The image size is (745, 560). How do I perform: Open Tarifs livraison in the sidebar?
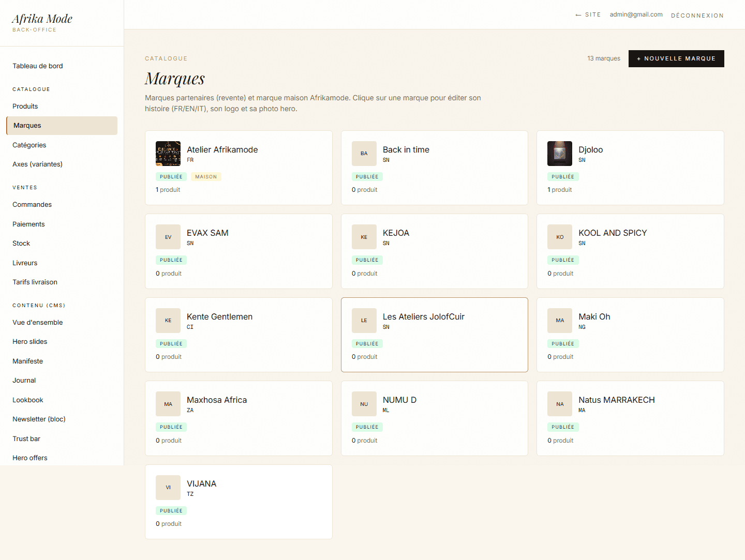point(62,282)
